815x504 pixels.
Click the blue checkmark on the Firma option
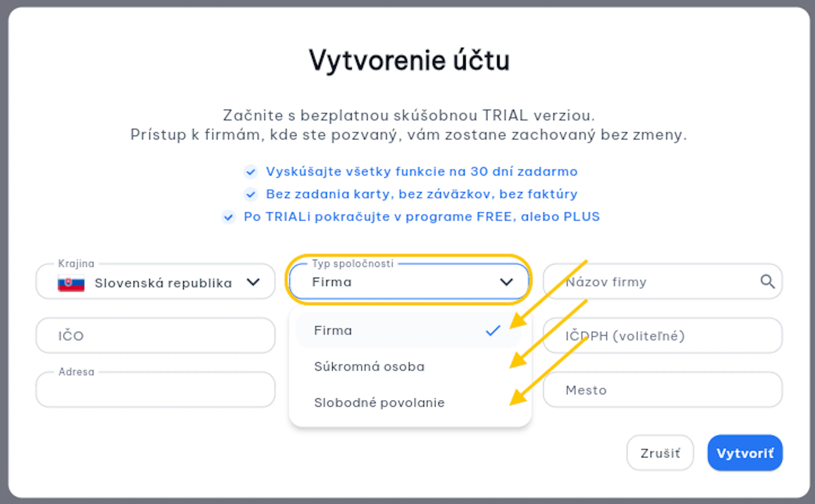tap(493, 330)
